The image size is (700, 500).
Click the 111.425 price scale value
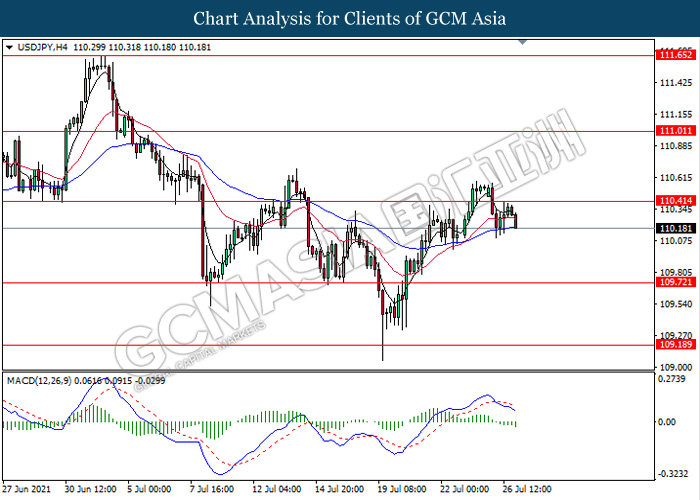tap(676, 83)
